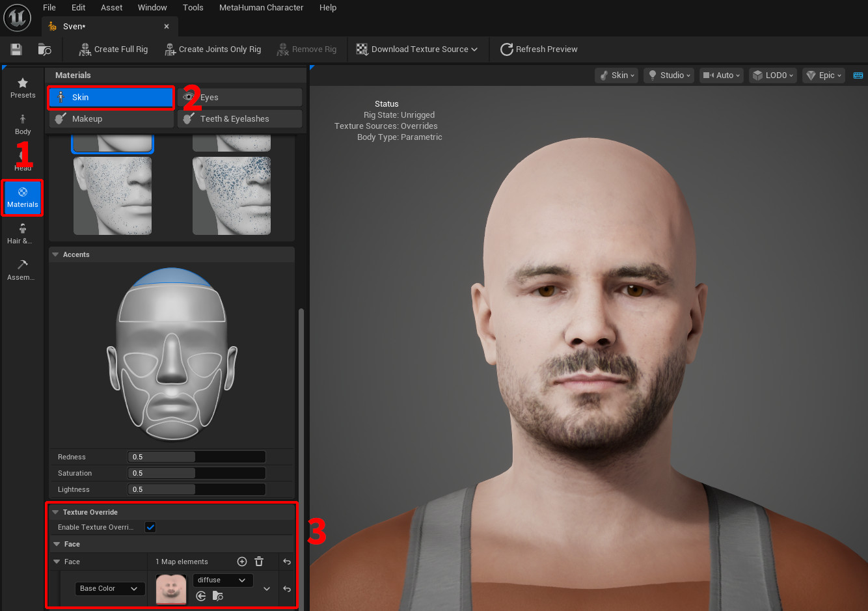
Task: Click the keyboard shortcuts icon in viewport
Action: tap(858, 75)
